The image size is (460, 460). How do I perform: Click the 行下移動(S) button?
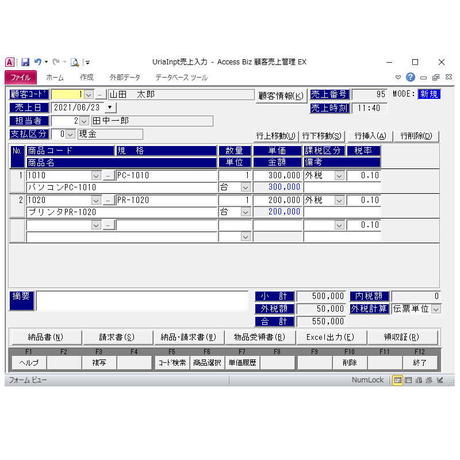pyautogui.click(x=322, y=136)
